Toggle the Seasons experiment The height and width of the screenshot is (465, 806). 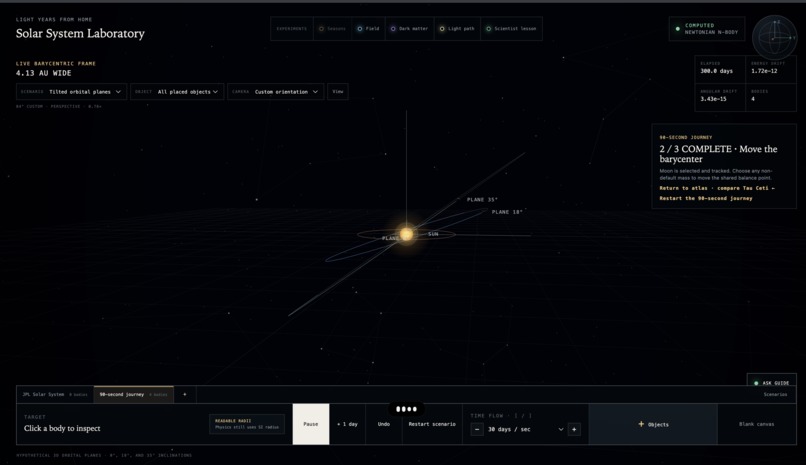point(332,29)
